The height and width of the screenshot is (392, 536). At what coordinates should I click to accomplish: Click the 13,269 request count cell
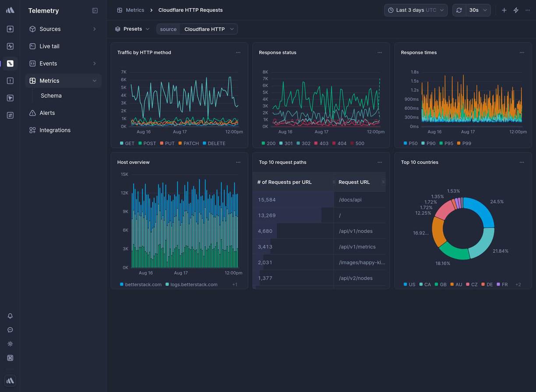click(x=293, y=215)
